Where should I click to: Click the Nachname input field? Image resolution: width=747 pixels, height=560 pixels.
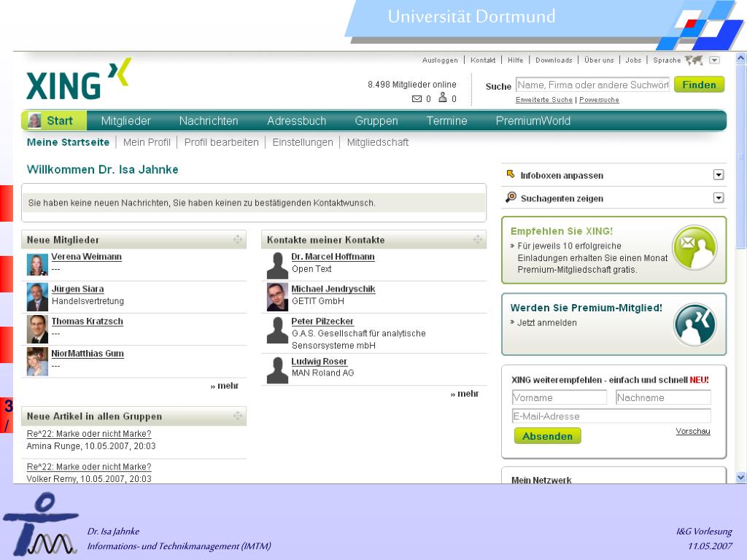(662, 397)
